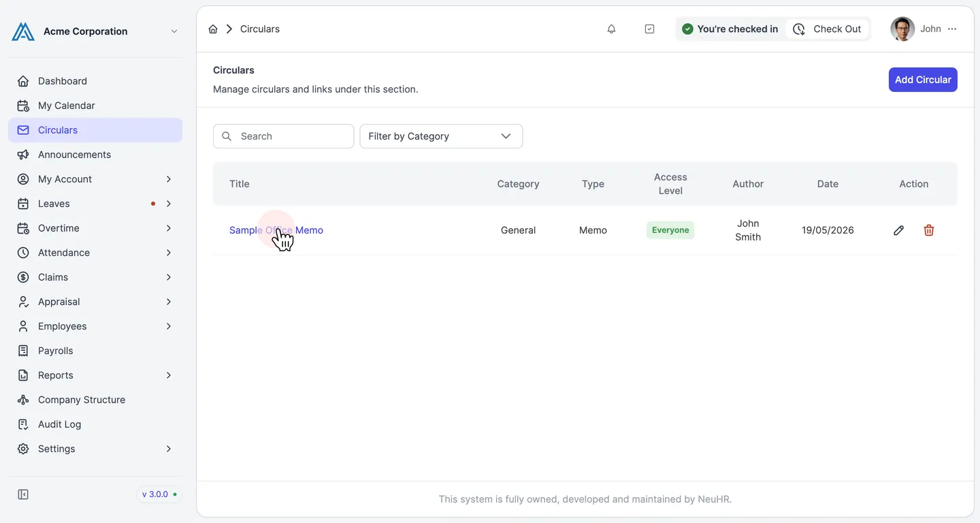Open the Filter by Category dropdown
The image size is (980, 523).
pos(441,136)
